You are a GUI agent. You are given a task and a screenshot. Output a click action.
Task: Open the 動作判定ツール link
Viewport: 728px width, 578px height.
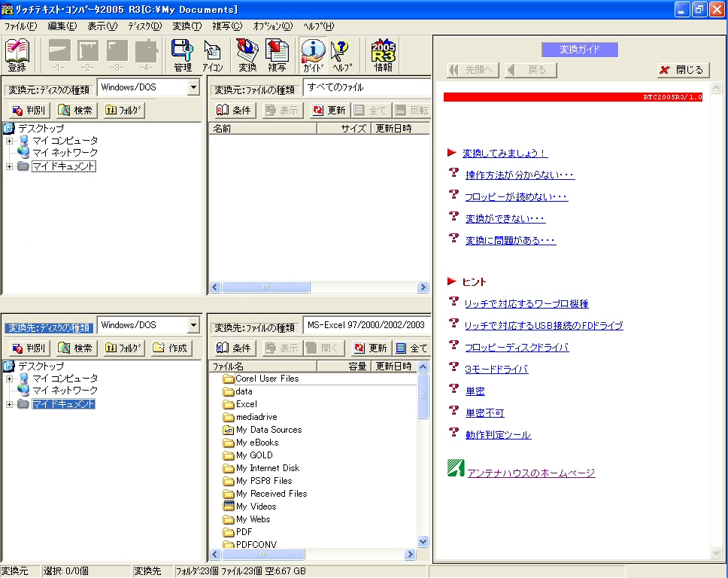(498, 434)
